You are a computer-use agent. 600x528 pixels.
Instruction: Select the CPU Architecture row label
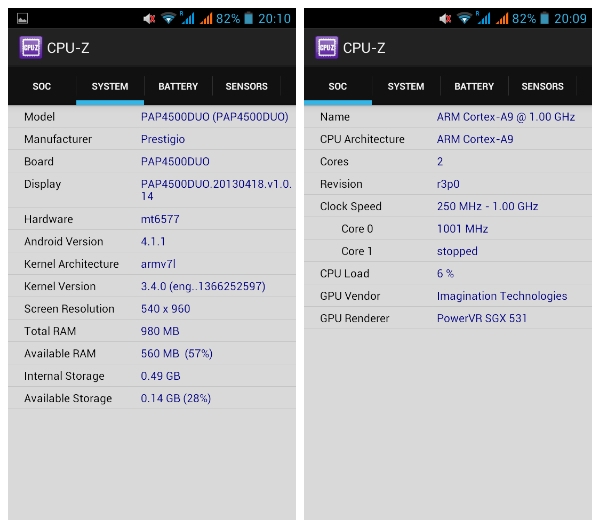point(362,139)
